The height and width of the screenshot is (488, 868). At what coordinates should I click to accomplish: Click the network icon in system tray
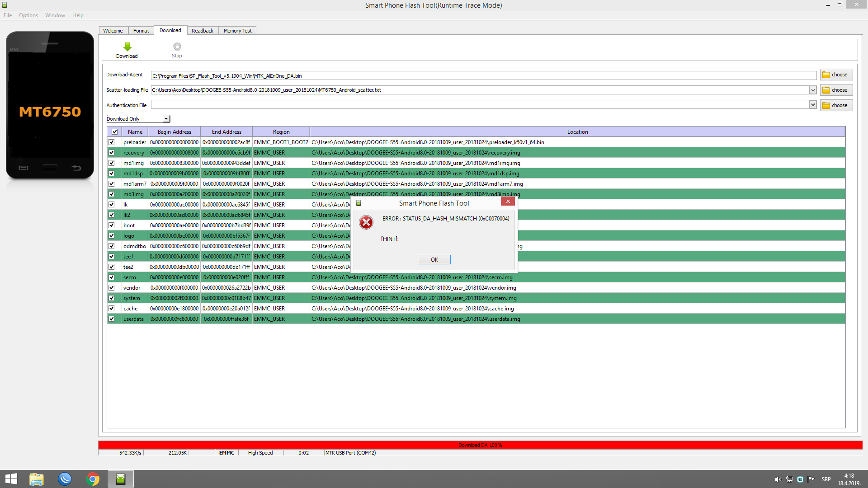[x=789, y=479]
